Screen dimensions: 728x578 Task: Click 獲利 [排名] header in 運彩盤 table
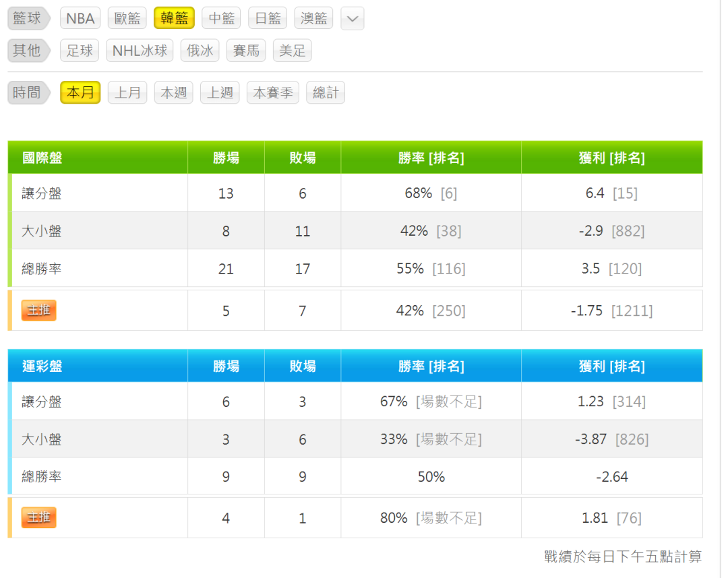tap(612, 366)
